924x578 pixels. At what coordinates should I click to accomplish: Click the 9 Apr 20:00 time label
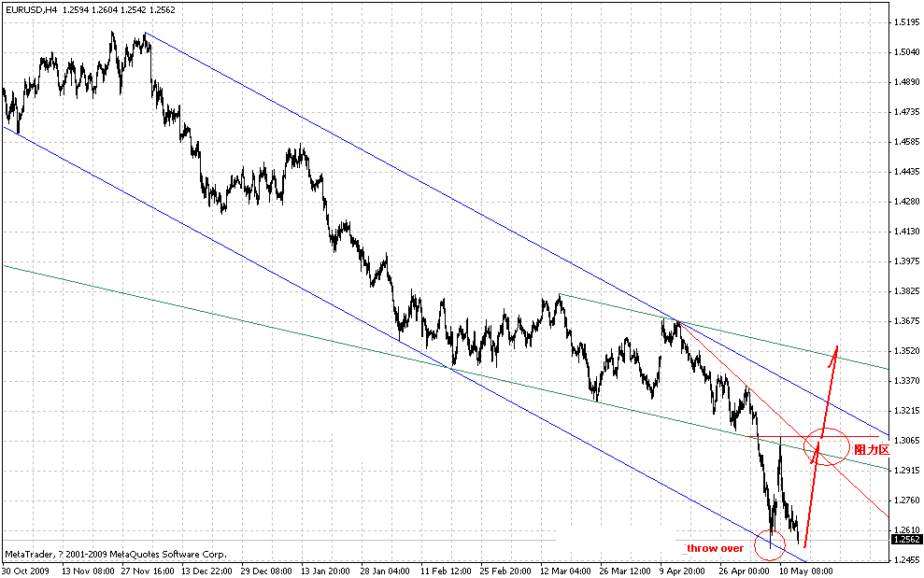[x=683, y=571]
